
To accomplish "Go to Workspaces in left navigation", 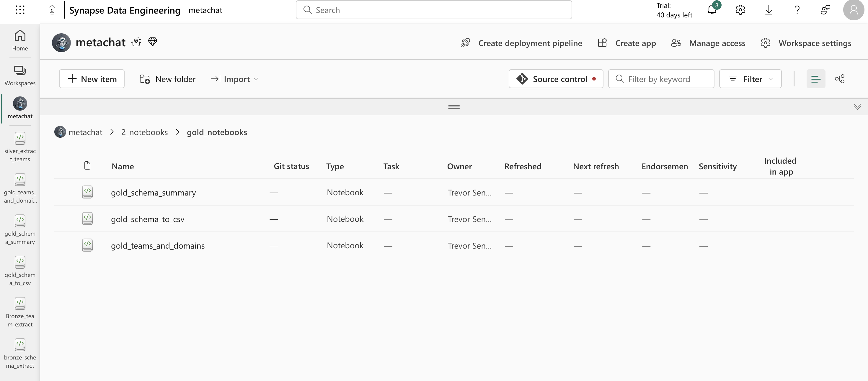I will click(20, 75).
